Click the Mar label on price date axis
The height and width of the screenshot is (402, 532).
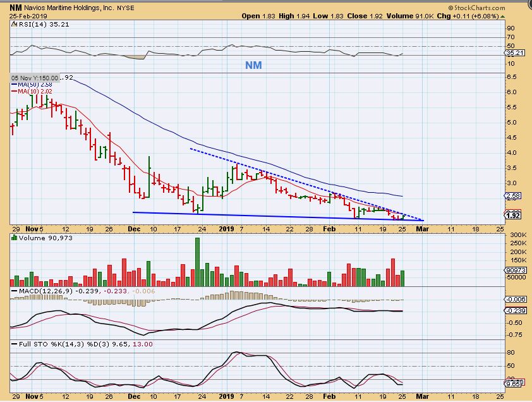click(423, 229)
